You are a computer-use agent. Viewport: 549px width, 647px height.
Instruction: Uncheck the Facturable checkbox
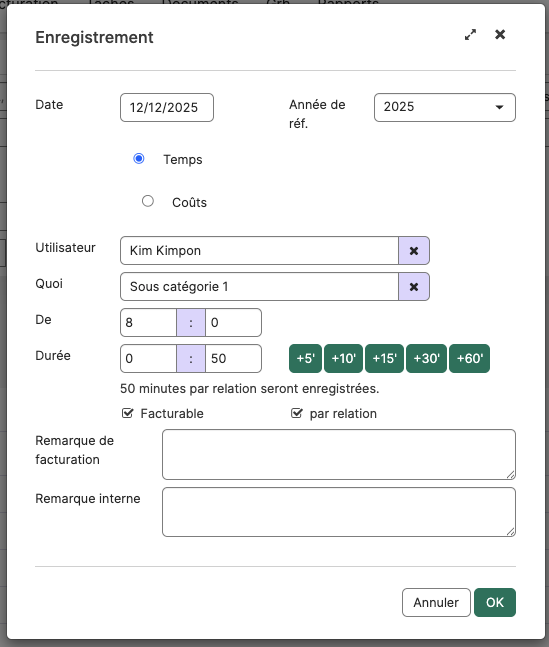point(128,413)
